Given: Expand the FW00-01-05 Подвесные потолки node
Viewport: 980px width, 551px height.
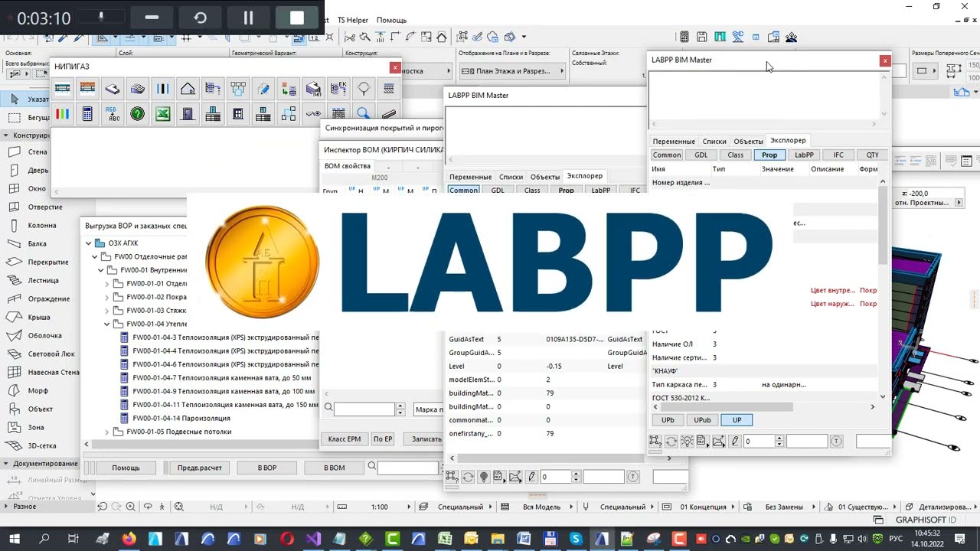Looking at the screenshot, I should pyautogui.click(x=107, y=432).
